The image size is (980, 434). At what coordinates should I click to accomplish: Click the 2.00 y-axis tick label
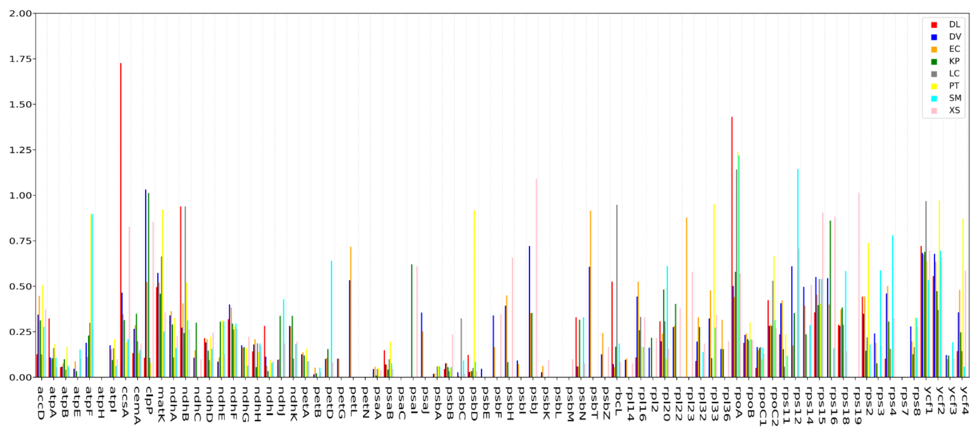(x=20, y=14)
